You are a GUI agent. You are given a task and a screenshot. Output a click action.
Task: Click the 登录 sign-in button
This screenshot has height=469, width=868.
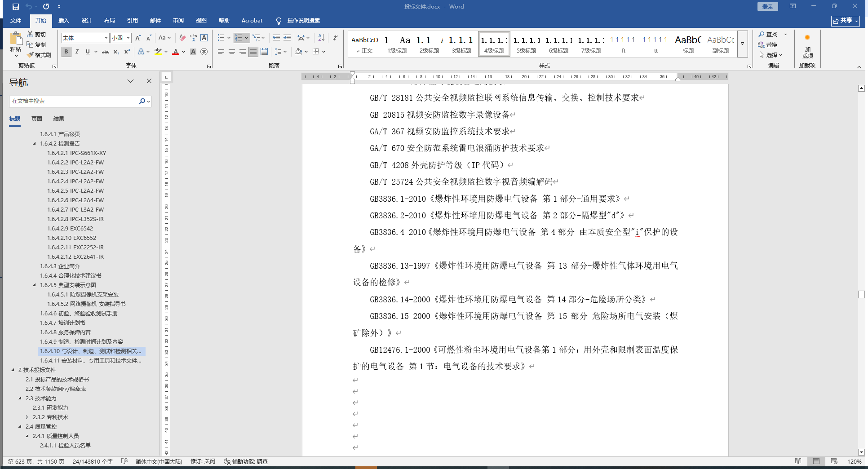point(767,7)
